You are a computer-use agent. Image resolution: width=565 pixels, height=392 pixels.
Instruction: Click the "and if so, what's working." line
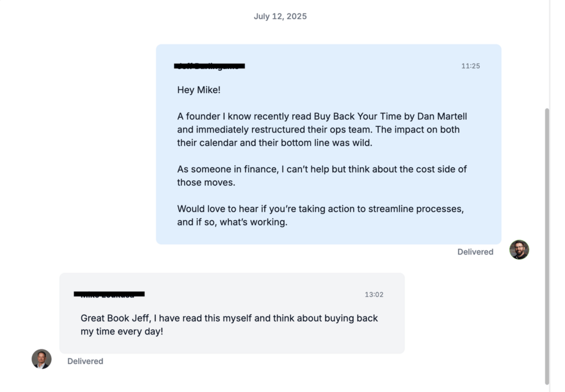point(232,222)
